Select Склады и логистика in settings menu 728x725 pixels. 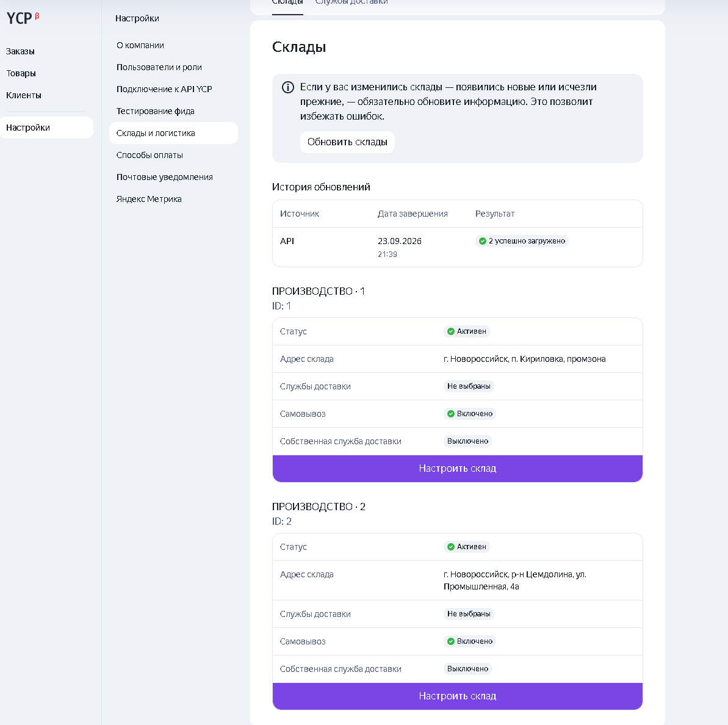tap(174, 133)
